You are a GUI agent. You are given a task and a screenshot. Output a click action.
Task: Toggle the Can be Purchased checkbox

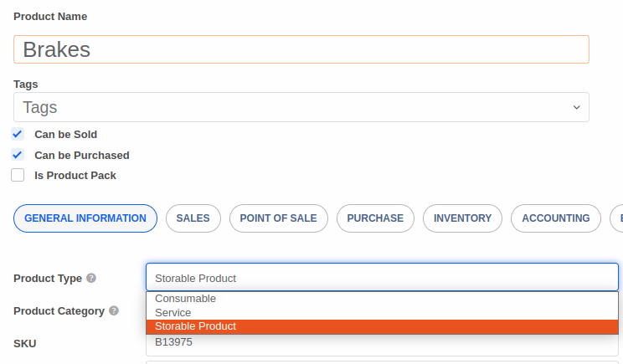point(18,155)
